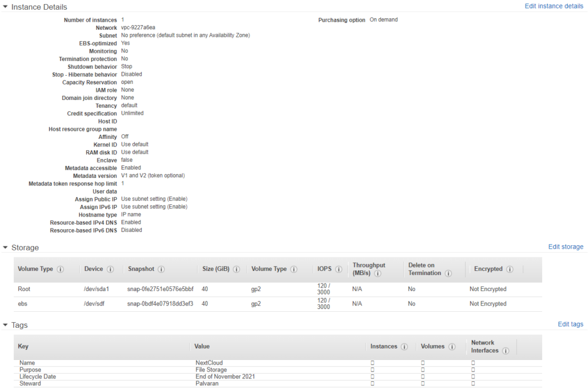Screen dimensions: 588x391
Task: Check Volumes box for the Purpose tag
Action: pos(423,370)
